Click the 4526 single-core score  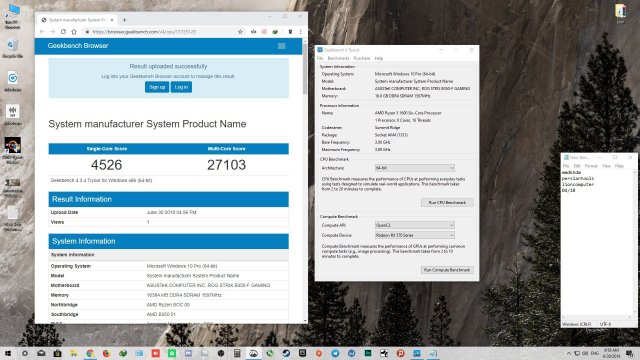107,165
